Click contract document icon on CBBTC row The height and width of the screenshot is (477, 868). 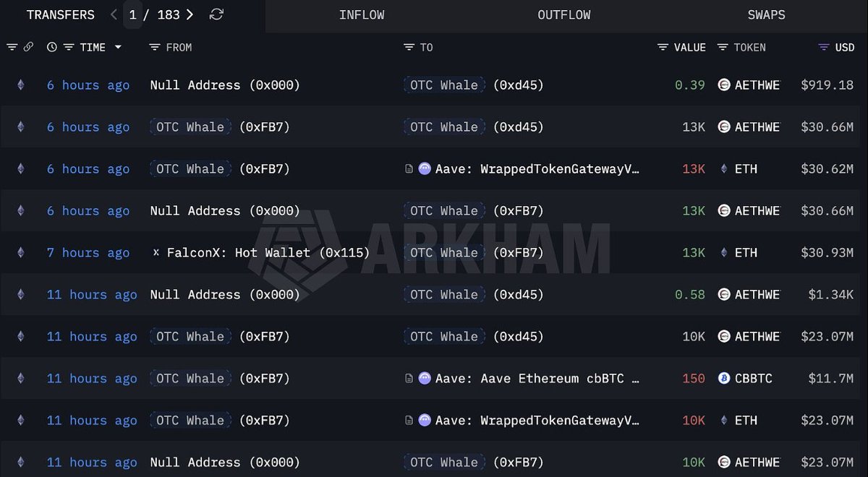[409, 378]
